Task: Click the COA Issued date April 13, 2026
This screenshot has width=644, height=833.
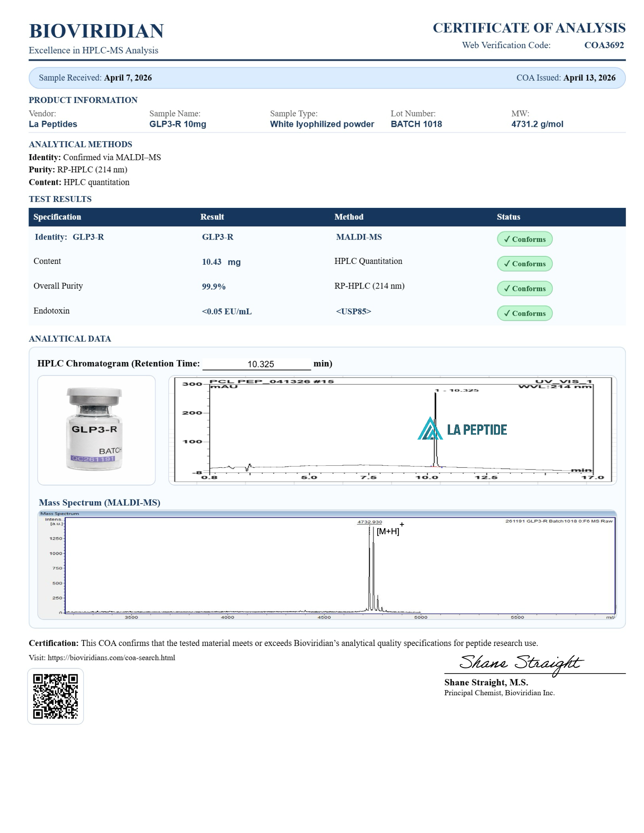Action: (589, 78)
